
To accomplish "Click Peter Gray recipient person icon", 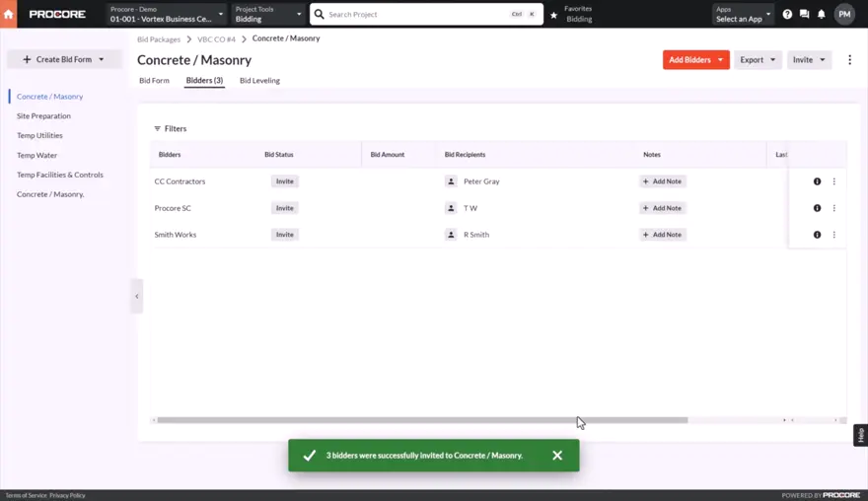I will (451, 181).
